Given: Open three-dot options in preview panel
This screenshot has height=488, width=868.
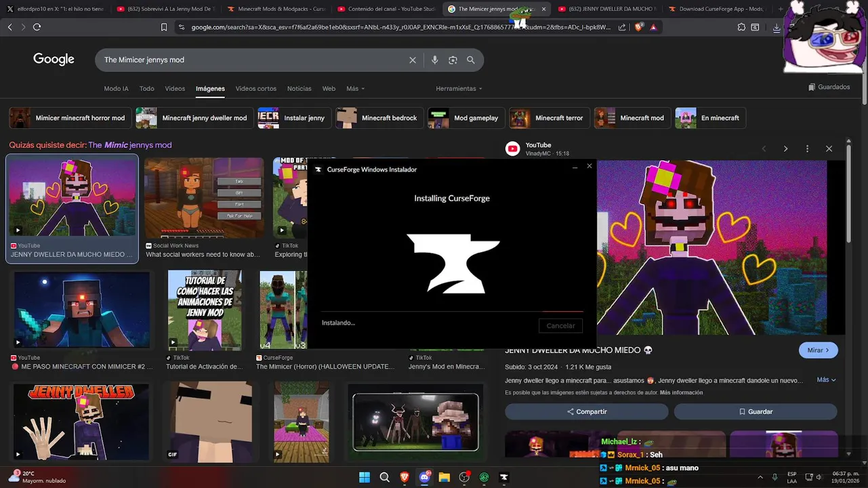Looking at the screenshot, I should click(807, 148).
